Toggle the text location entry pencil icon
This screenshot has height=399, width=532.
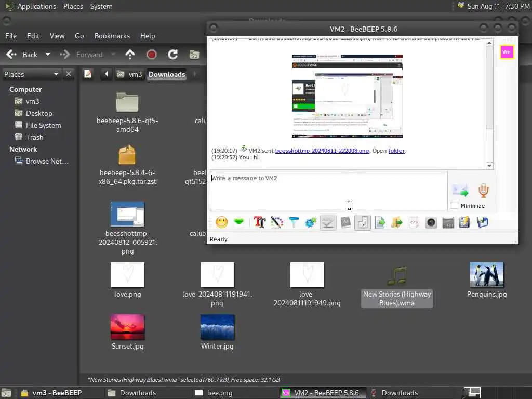(88, 74)
